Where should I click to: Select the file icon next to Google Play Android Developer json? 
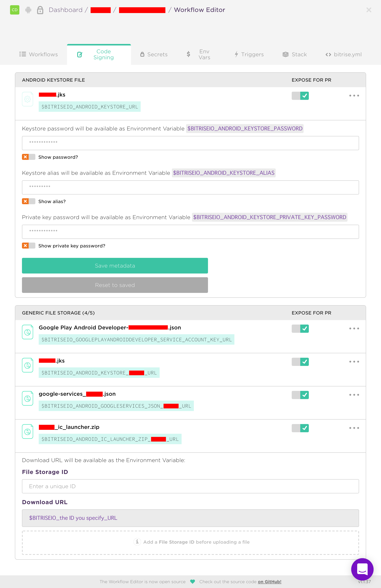click(x=27, y=332)
